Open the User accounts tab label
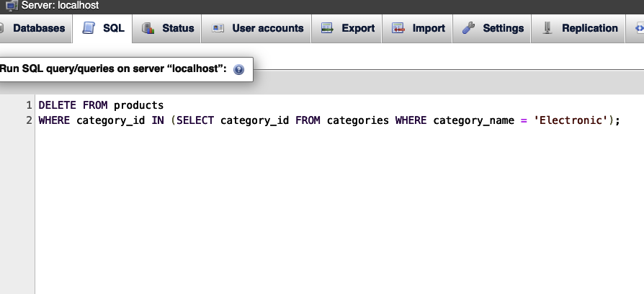 pos(268,28)
